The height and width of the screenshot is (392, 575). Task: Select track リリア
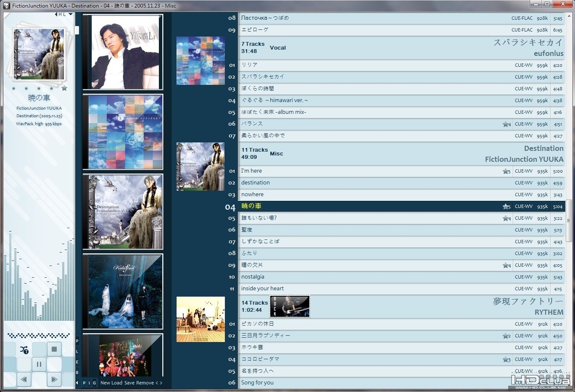coord(401,65)
